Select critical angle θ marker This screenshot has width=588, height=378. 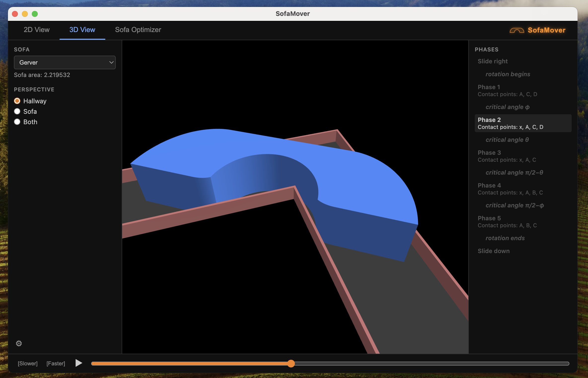[x=507, y=140]
